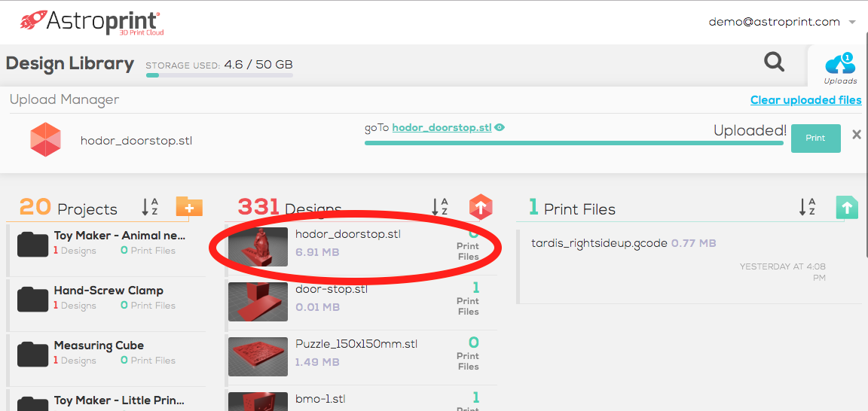
Task: Click the Clear uploaded files link
Action: pos(805,100)
